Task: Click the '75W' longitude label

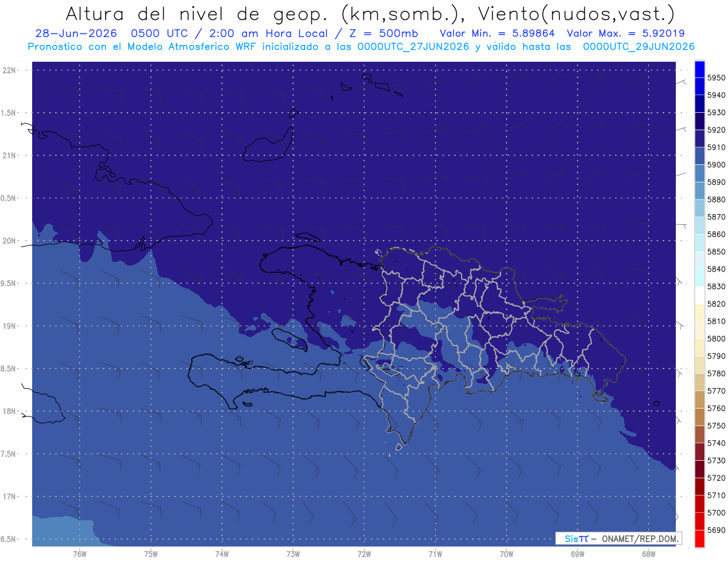Action: click(151, 554)
